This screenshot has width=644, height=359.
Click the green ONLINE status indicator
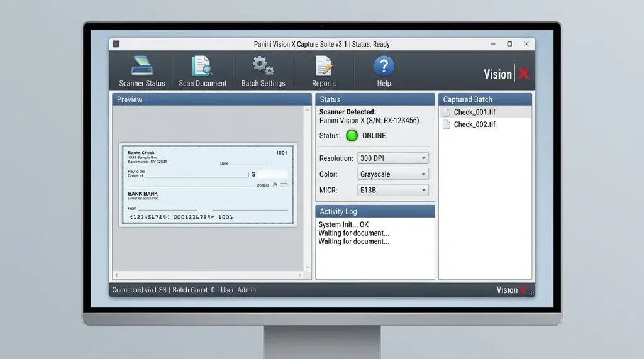[352, 136]
